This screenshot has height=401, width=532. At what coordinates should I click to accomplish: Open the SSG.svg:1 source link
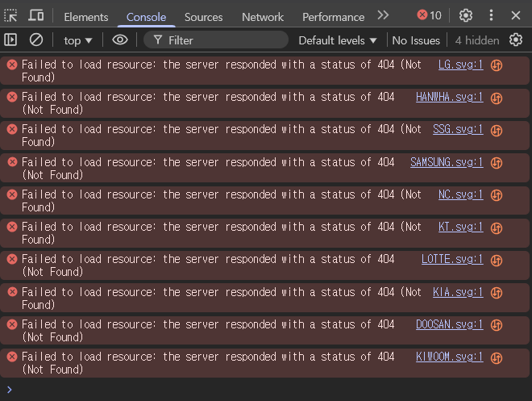458,129
